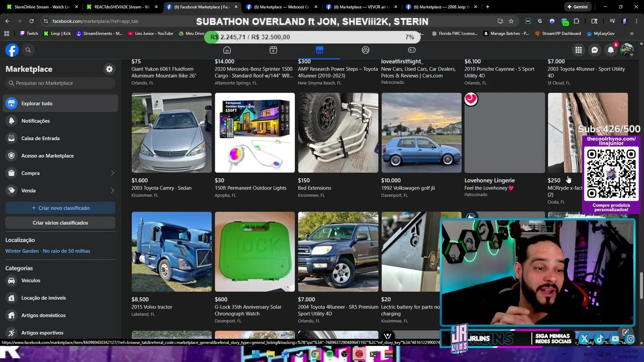The height and width of the screenshot is (362, 644).
Task: Click the browser back arrow
Action: point(7,21)
